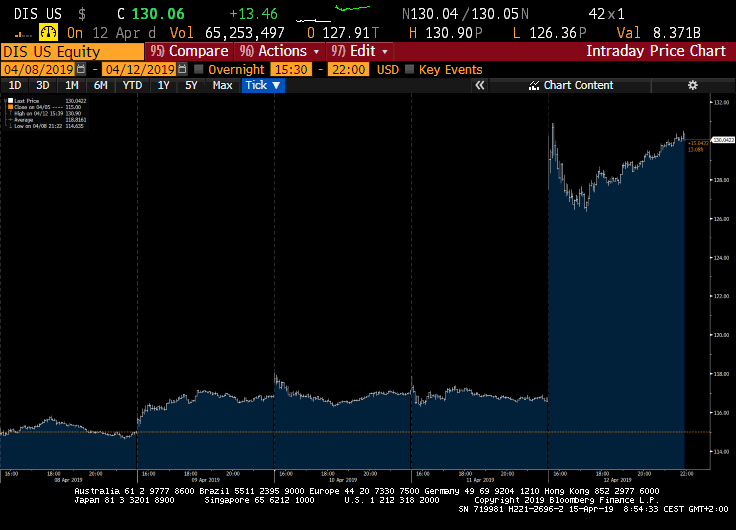Open chart settings gear icon

(692, 85)
